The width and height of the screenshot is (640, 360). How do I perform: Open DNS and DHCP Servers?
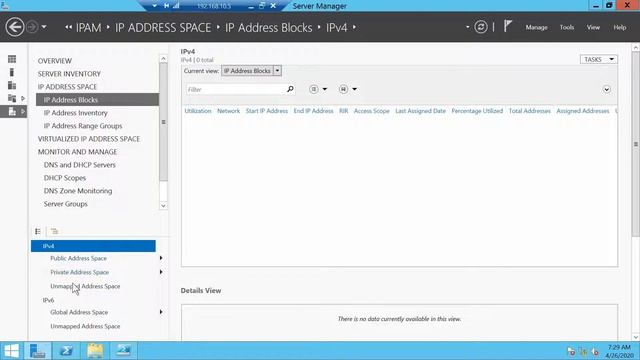tap(80, 165)
